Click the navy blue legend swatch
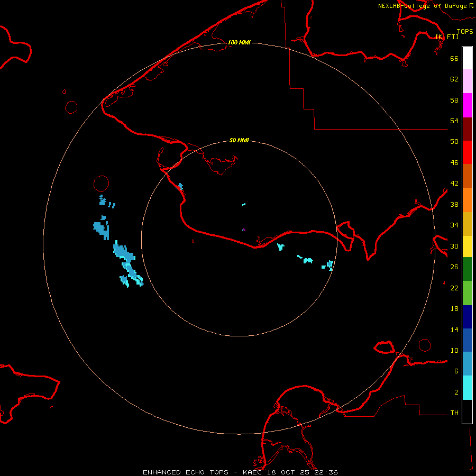The height and width of the screenshot is (476, 476). [x=467, y=317]
